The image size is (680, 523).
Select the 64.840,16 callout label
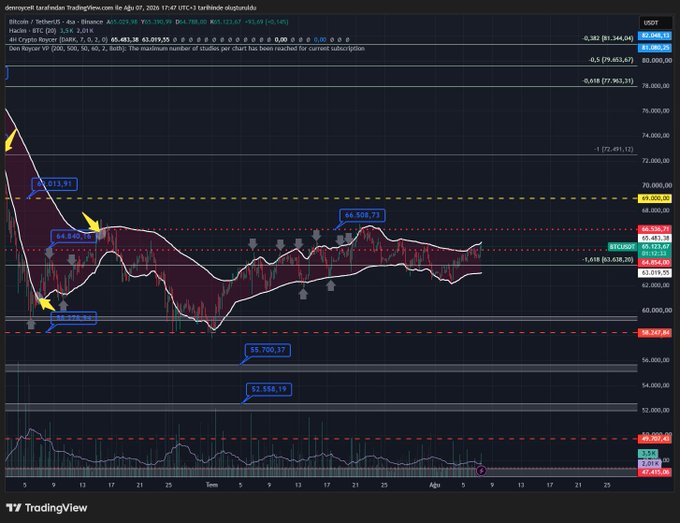click(x=74, y=236)
